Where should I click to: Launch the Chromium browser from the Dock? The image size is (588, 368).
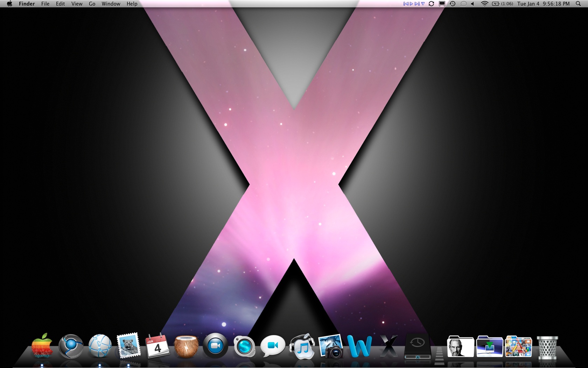[x=71, y=346]
